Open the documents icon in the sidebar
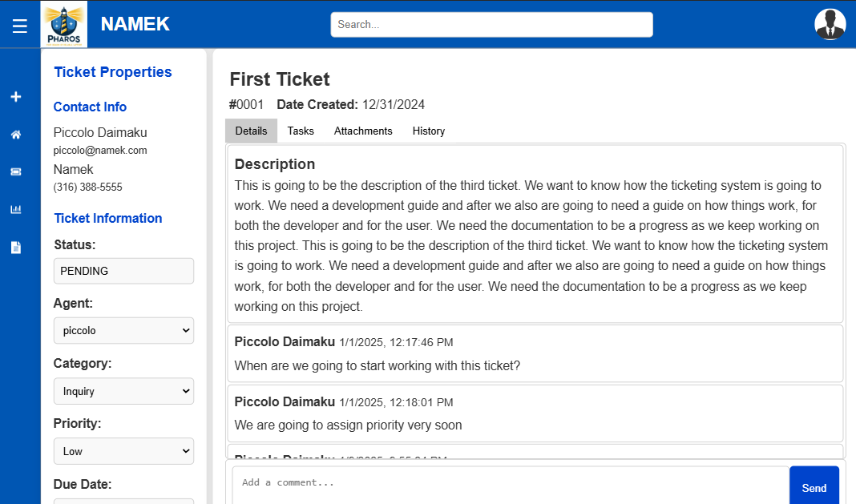856x504 pixels. point(15,247)
